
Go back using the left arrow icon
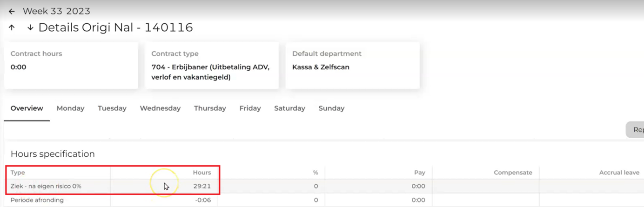12,11
